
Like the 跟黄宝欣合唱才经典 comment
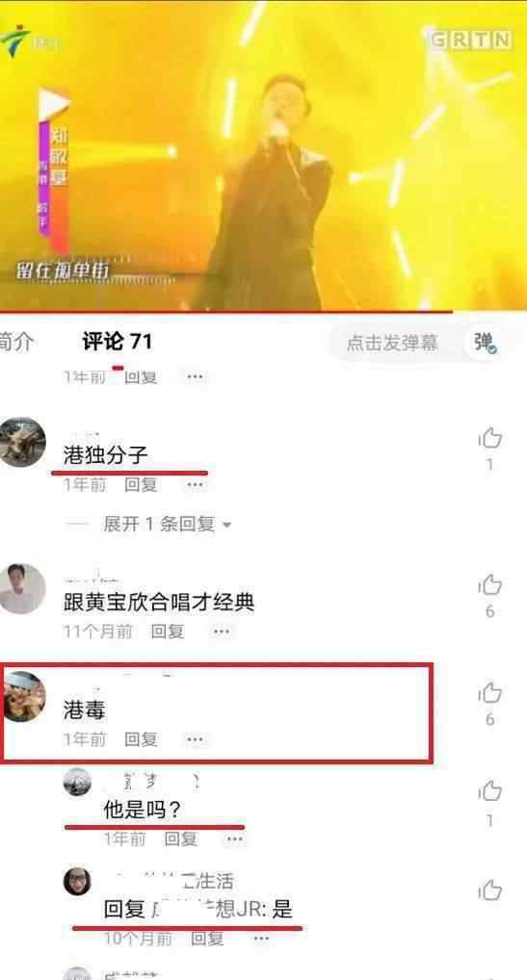click(490, 585)
